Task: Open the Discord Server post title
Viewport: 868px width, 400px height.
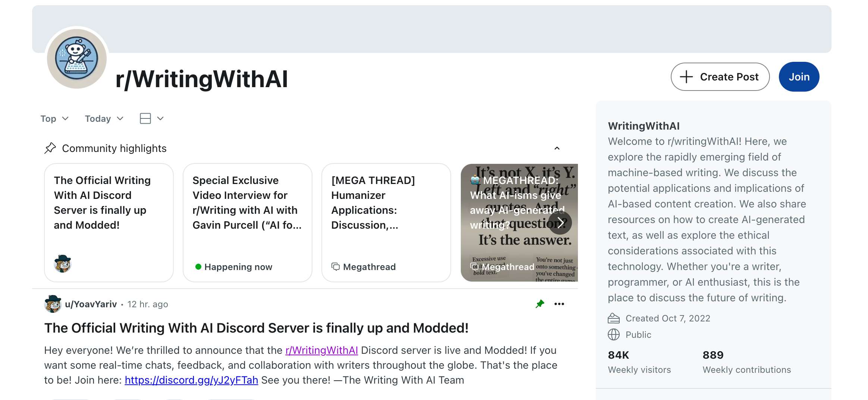Action: click(x=256, y=328)
